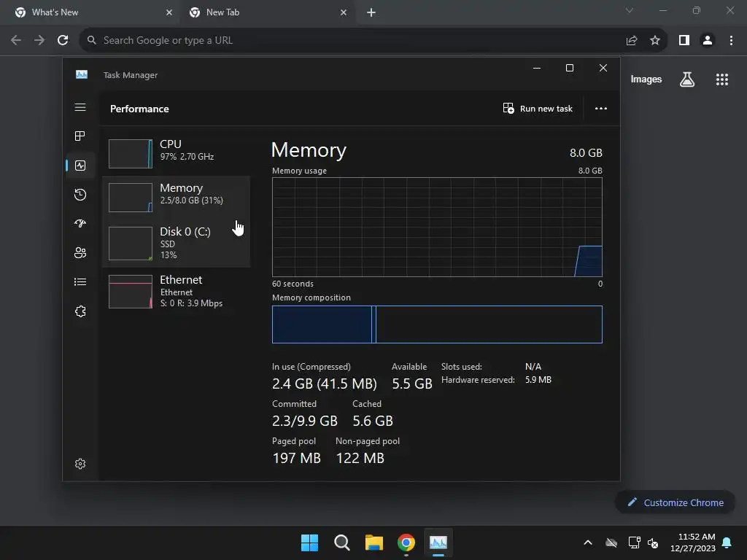
Task: Select the Performance icon in sidebar
Action: (80, 166)
